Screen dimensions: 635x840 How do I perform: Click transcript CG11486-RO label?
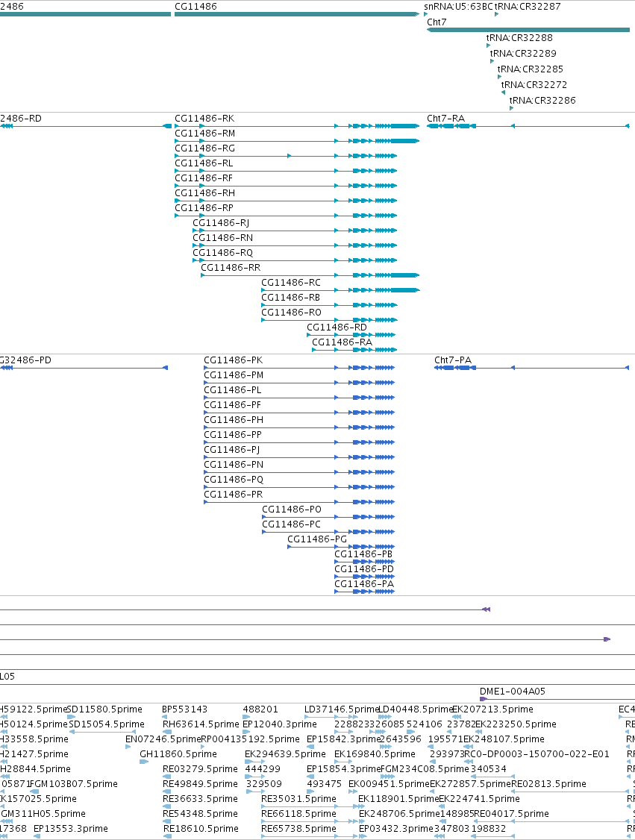(292, 313)
